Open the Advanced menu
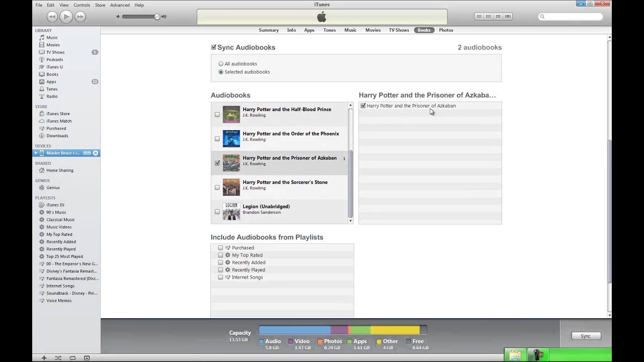The width and height of the screenshot is (644, 362). pos(120,5)
